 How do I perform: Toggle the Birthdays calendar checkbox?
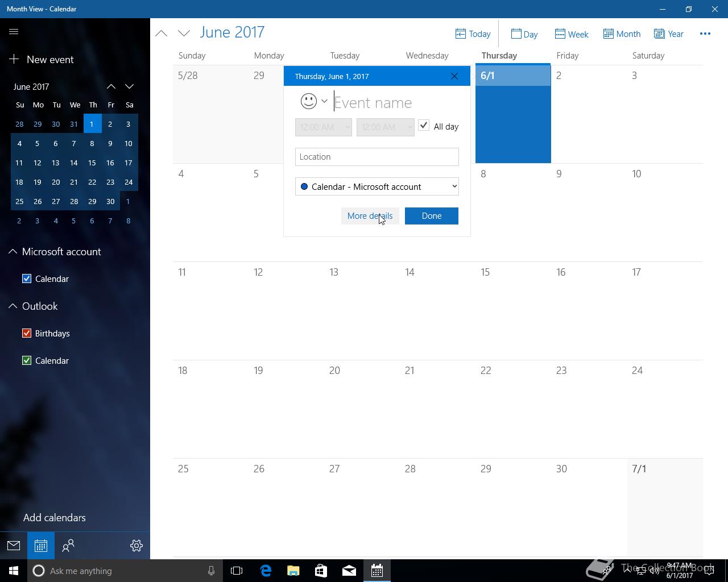(27, 333)
